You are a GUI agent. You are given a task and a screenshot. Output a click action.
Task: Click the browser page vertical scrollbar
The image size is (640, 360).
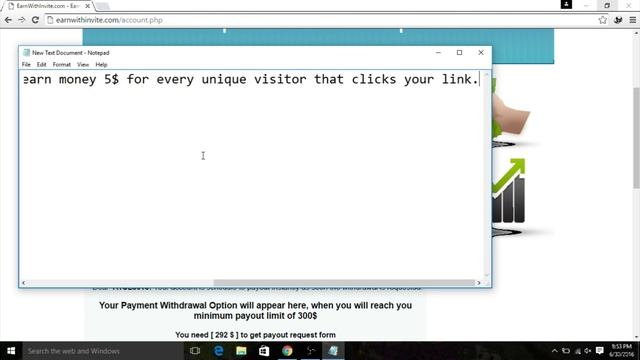click(x=636, y=137)
